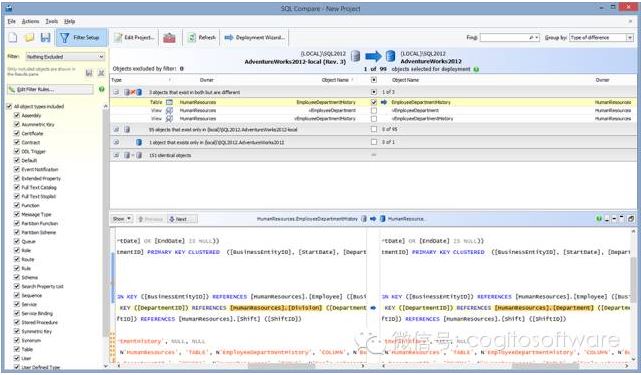Uncheck the Schema object type
This screenshot has width=641, height=375.
[x=17, y=277]
